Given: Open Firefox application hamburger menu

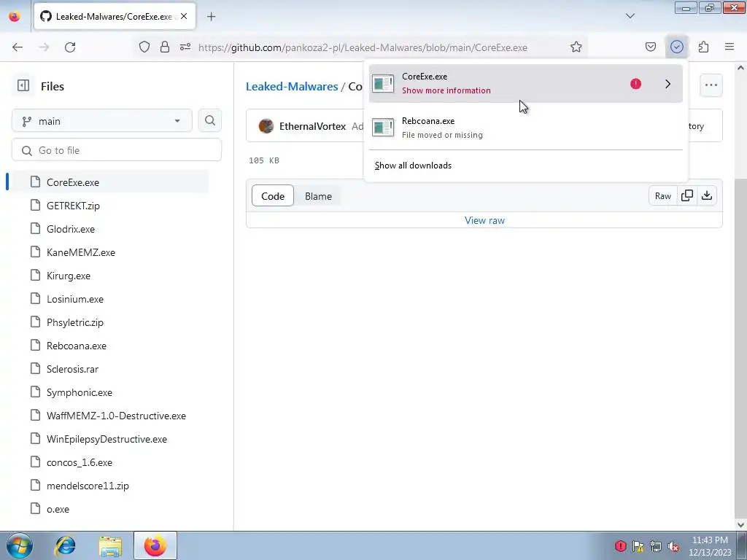Looking at the screenshot, I should [x=729, y=47].
